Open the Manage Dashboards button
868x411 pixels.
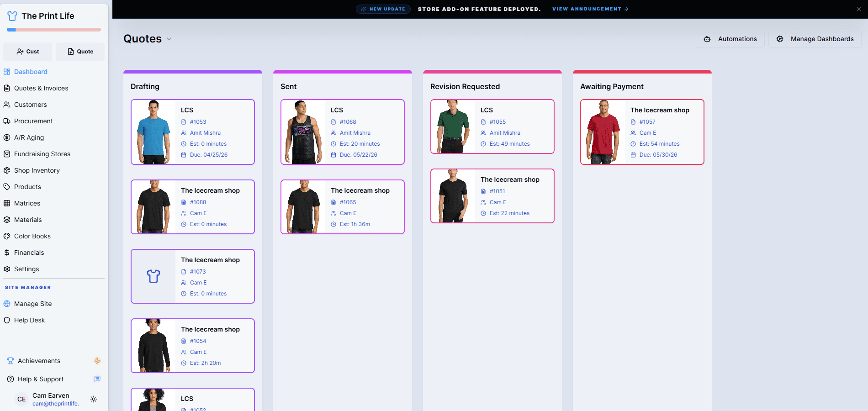coord(815,39)
